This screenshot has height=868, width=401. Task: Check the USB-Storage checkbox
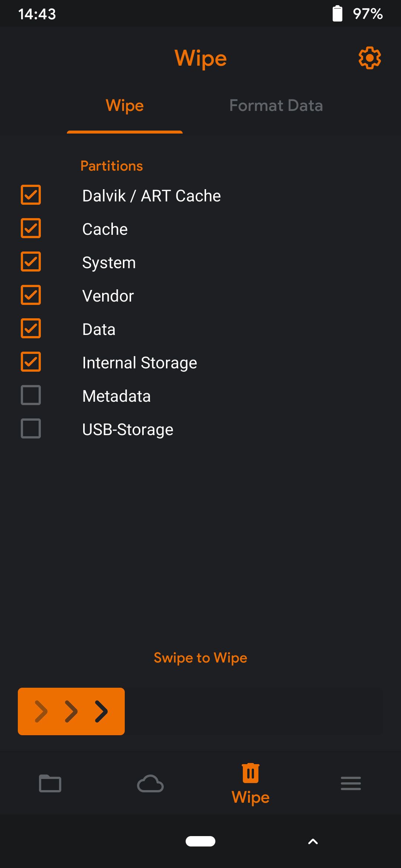[x=31, y=429]
